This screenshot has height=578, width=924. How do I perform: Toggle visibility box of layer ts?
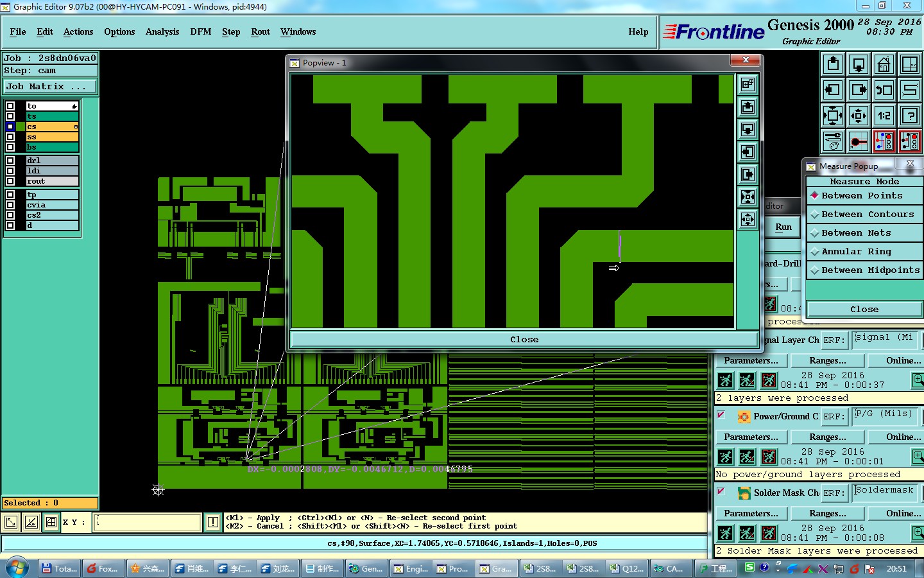[x=10, y=116]
